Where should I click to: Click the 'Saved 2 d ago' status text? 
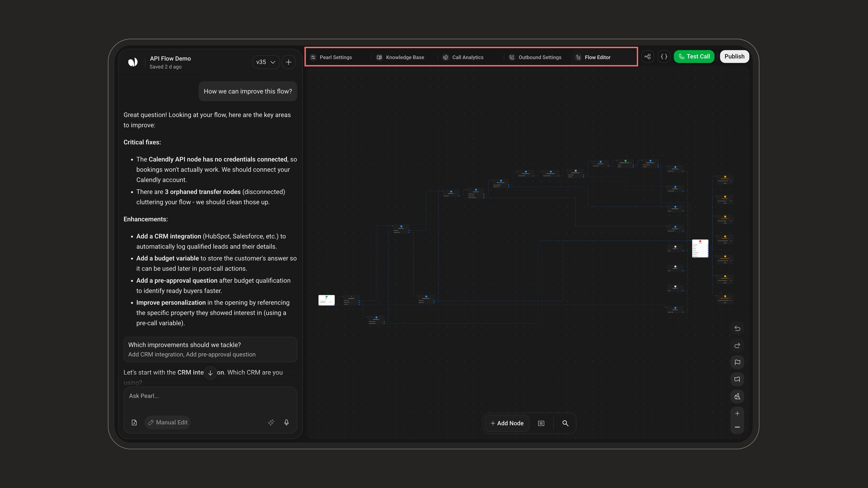click(x=165, y=67)
